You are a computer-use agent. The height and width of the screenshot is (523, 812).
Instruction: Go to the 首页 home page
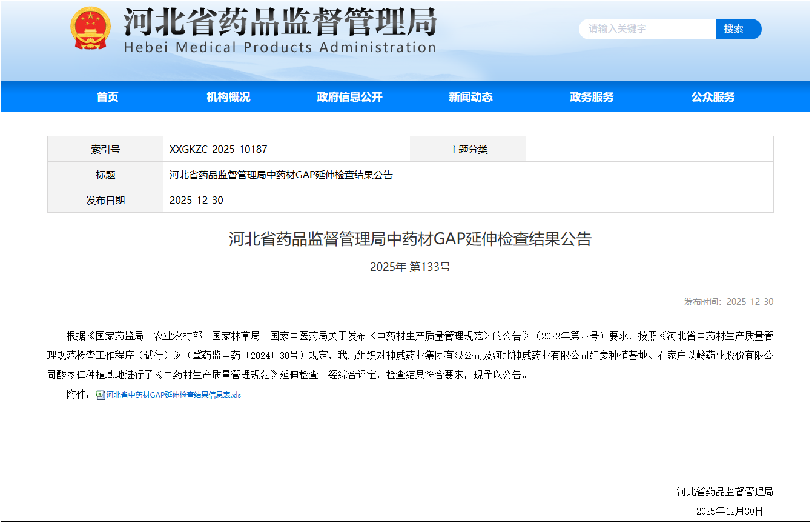click(x=108, y=97)
